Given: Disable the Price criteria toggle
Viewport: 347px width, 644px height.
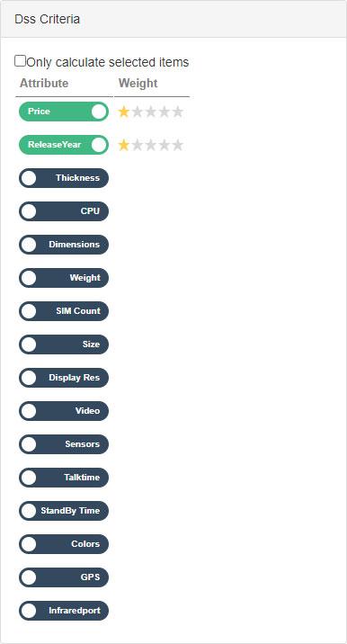Looking at the screenshot, I should [x=64, y=112].
